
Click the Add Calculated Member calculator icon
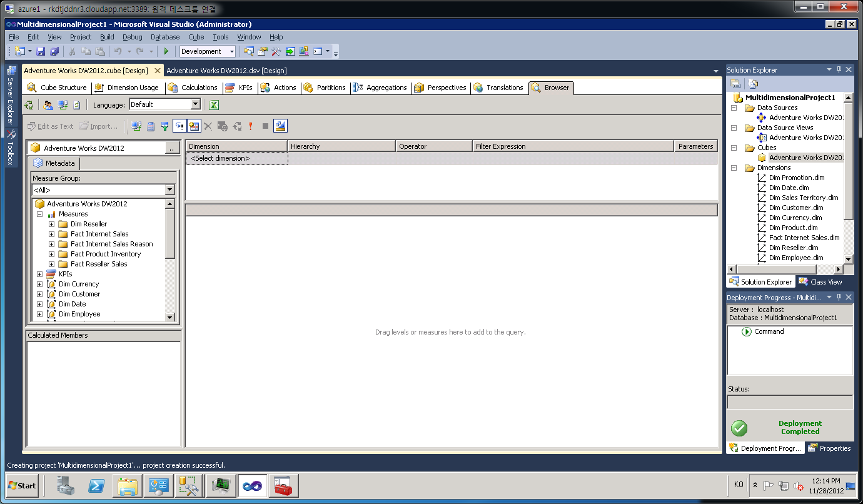click(151, 126)
